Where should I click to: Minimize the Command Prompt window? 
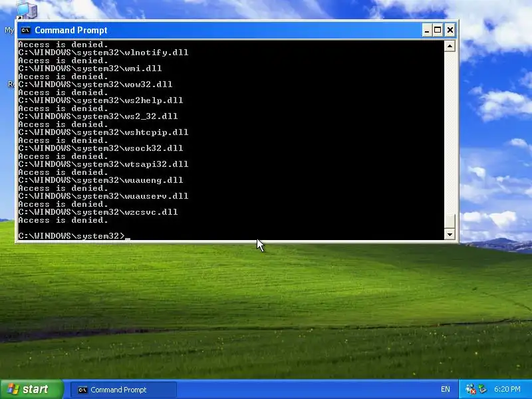click(x=427, y=30)
